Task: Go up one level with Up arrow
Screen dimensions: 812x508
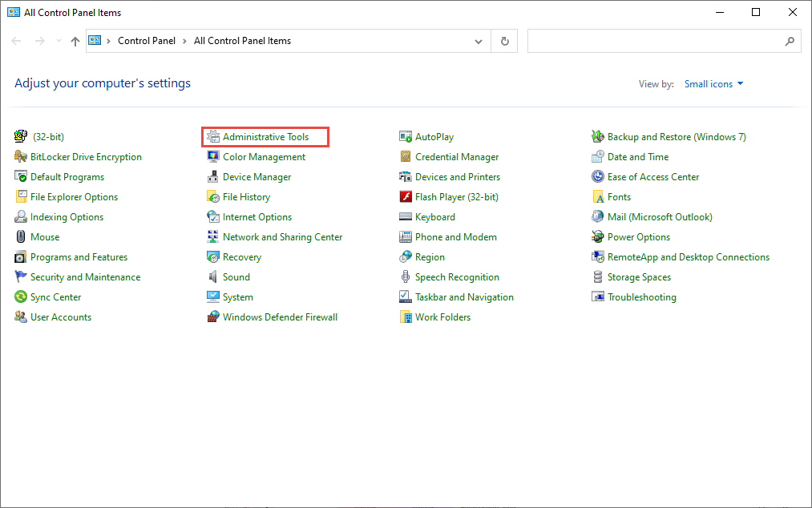Action: 75,42
